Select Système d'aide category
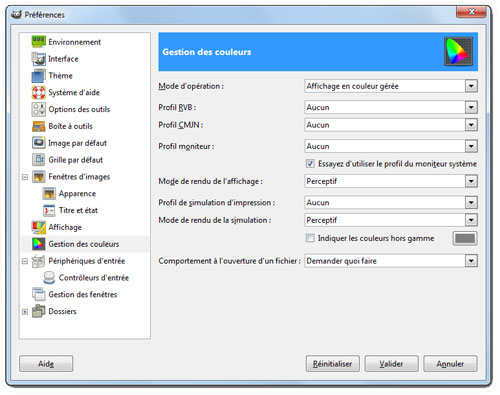 (74, 92)
